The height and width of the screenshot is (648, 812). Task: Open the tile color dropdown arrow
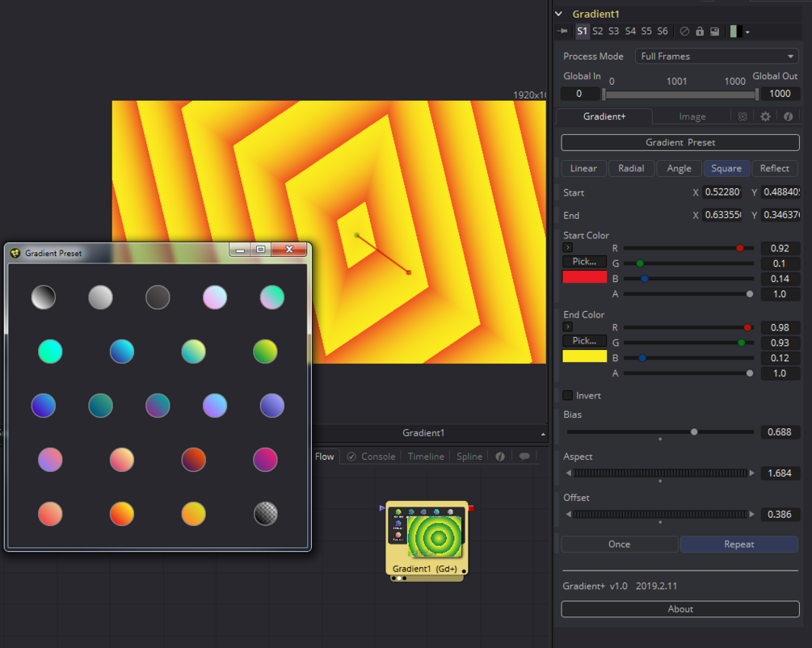click(x=747, y=32)
